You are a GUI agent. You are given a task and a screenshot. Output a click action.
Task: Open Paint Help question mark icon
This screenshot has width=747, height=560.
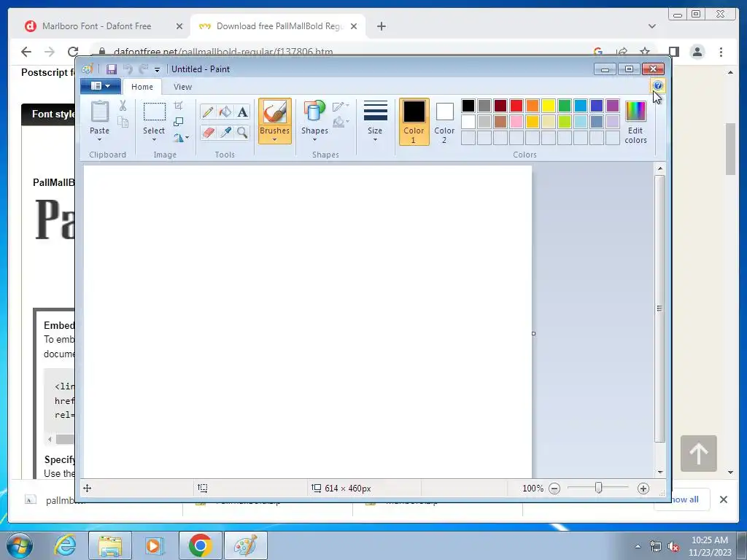(x=657, y=86)
